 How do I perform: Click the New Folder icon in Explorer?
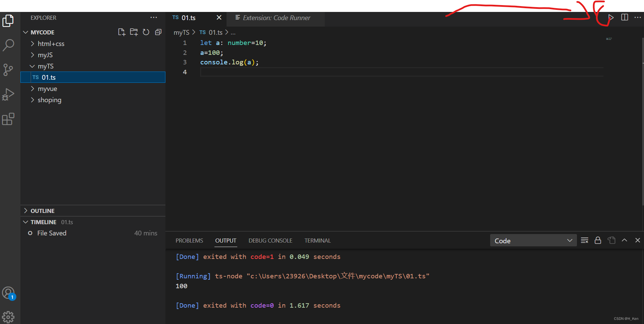click(134, 32)
